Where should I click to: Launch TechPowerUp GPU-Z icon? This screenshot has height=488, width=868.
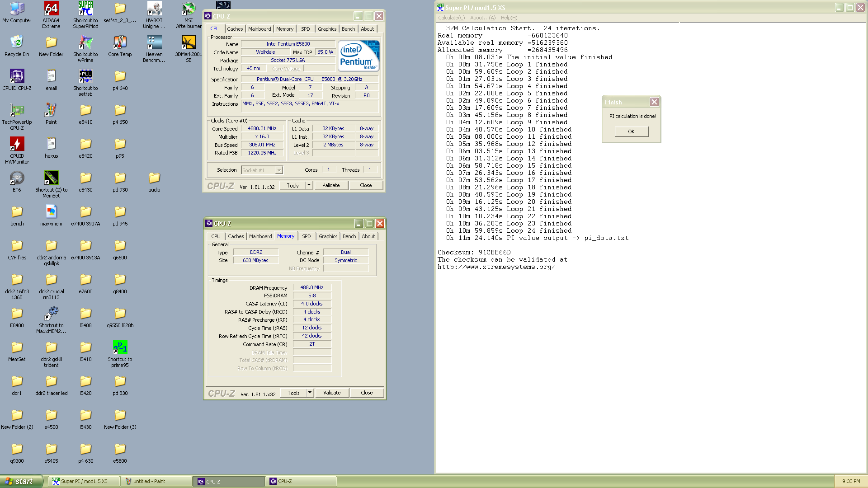(17, 117)
